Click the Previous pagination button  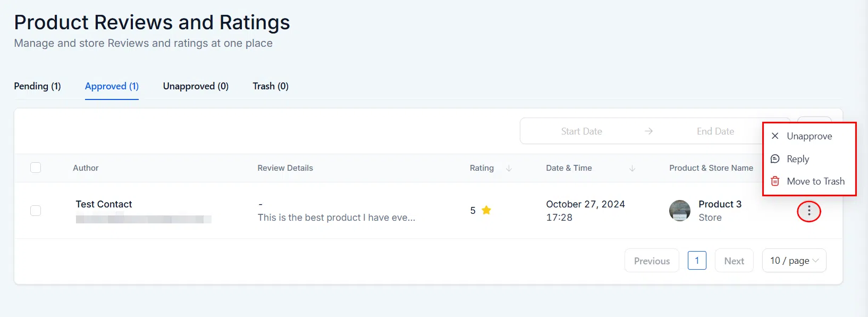coord(652,261)
